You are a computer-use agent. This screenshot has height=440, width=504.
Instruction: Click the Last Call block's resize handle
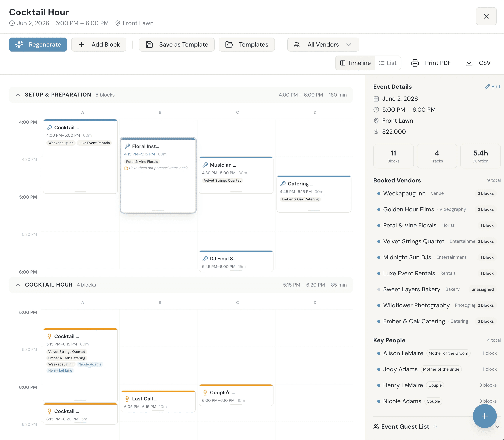[158, 410]
